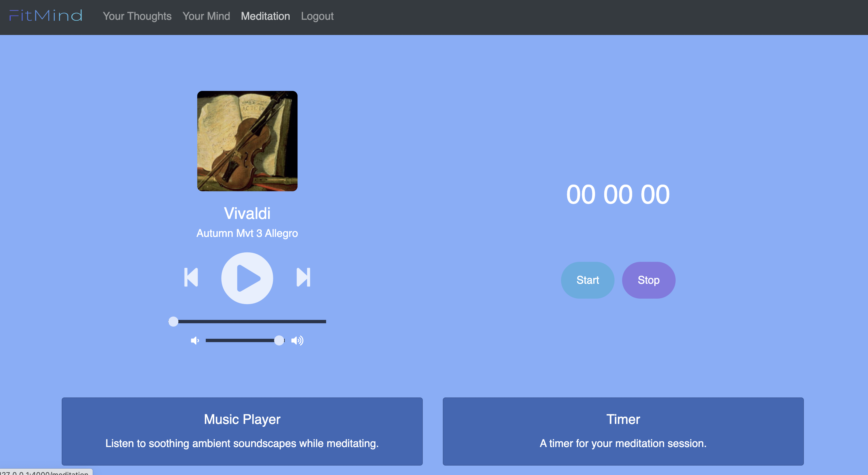868x475 pixels.
Task: Go to the Your Mind page
Action: pos(206,16)
